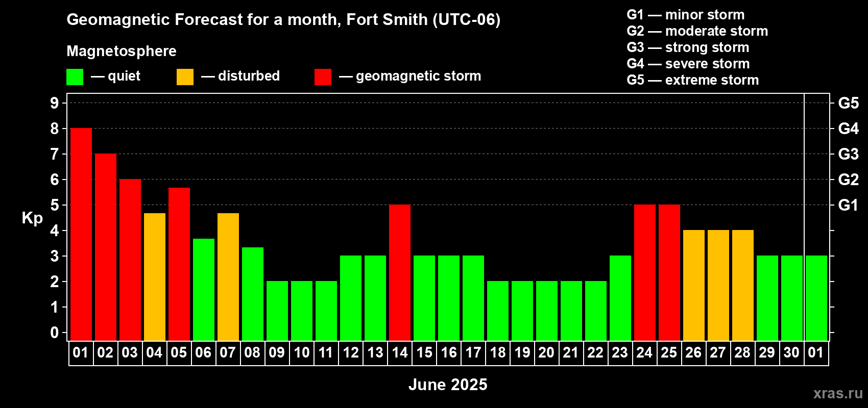
Task: Click the 'G1 — minor storm' legend line
Action: [x=686, y=15]
